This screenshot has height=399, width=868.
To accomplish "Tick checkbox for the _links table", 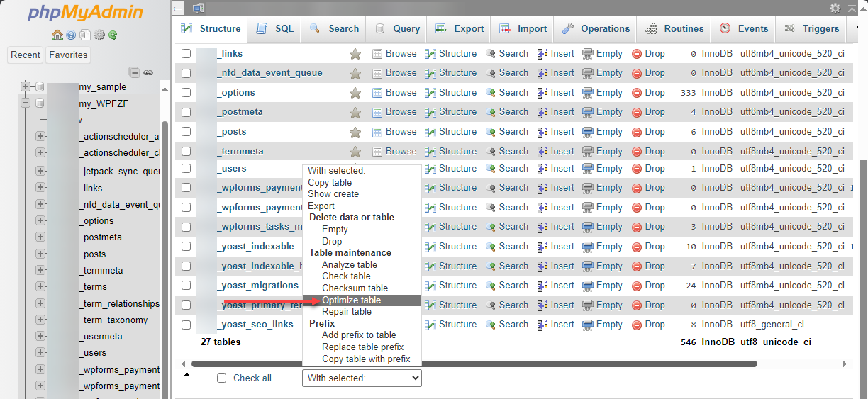I will pyautogui.click(x=186, y=53).
